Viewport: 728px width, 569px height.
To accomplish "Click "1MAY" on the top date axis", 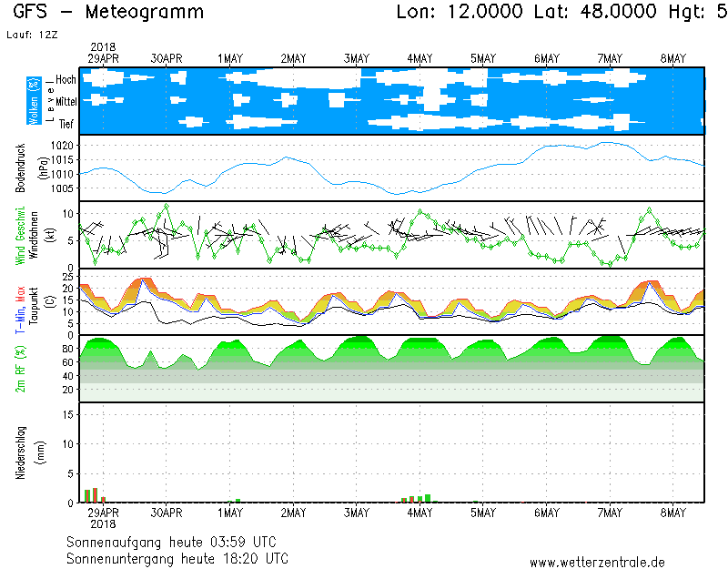I will (x=230, y=59).
